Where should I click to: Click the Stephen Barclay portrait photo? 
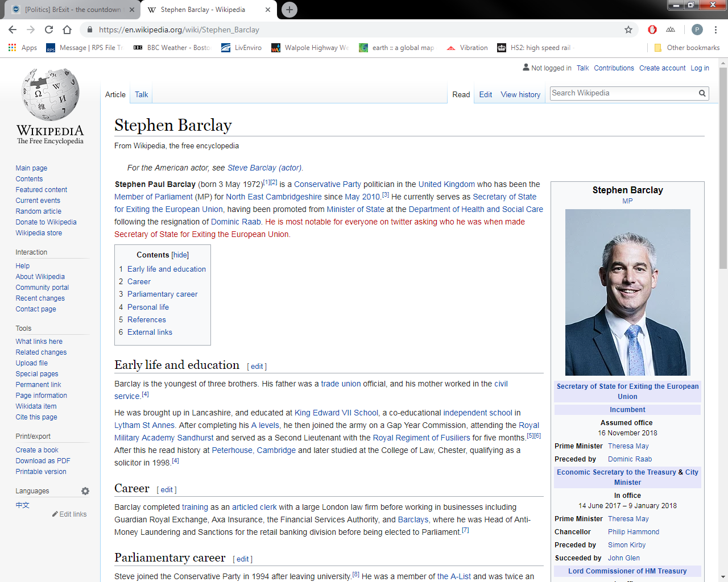click(x=628, y=292)
